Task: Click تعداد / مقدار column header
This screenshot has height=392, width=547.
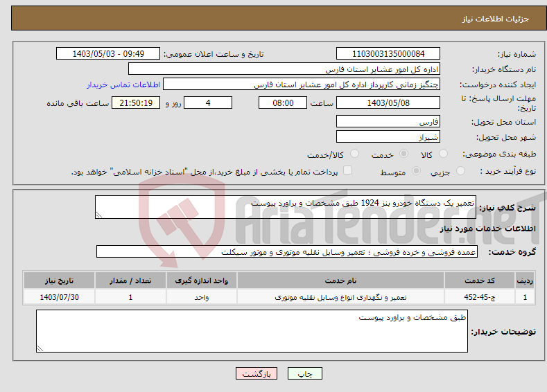Action: point(130,280)
